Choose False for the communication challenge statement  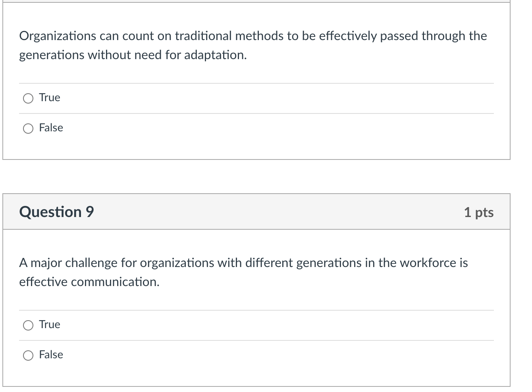(x=28, y=355)
